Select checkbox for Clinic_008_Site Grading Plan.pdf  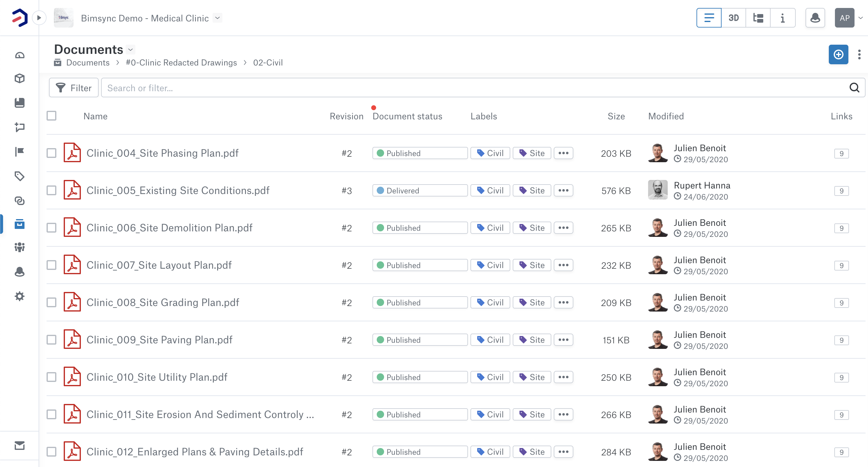(51, 302)
